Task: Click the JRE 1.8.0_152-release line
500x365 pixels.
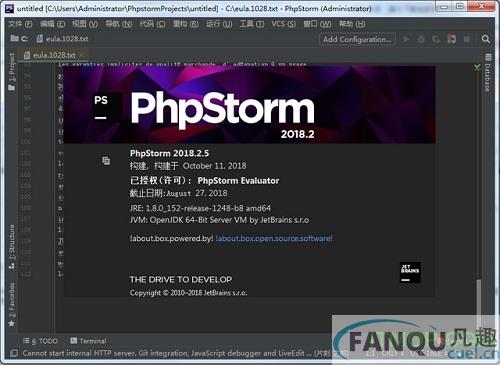Action: 200,208
